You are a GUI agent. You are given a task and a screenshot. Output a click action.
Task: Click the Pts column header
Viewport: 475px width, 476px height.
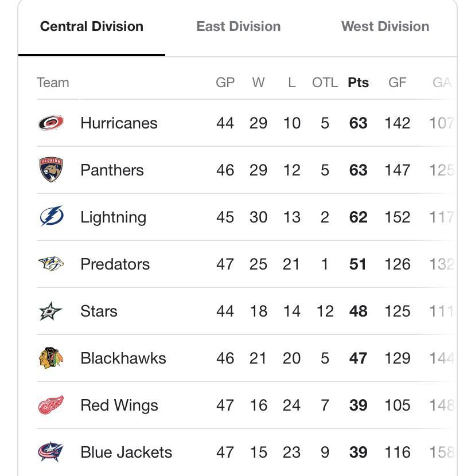click(x=359, y=83)
